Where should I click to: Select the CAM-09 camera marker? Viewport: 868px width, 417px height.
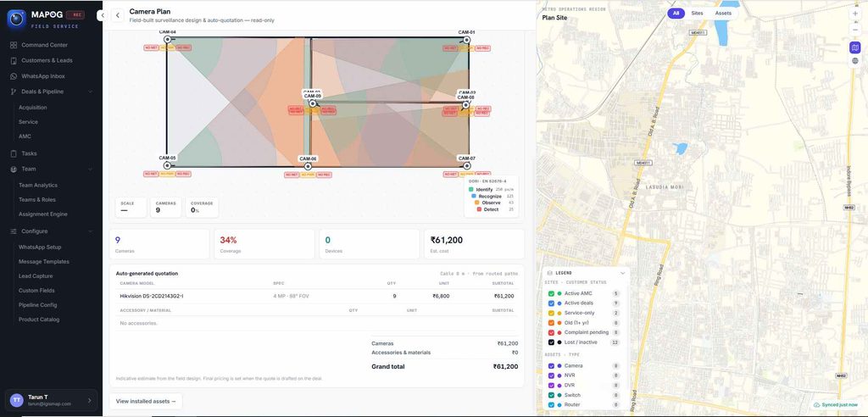[x=312, y=103]
